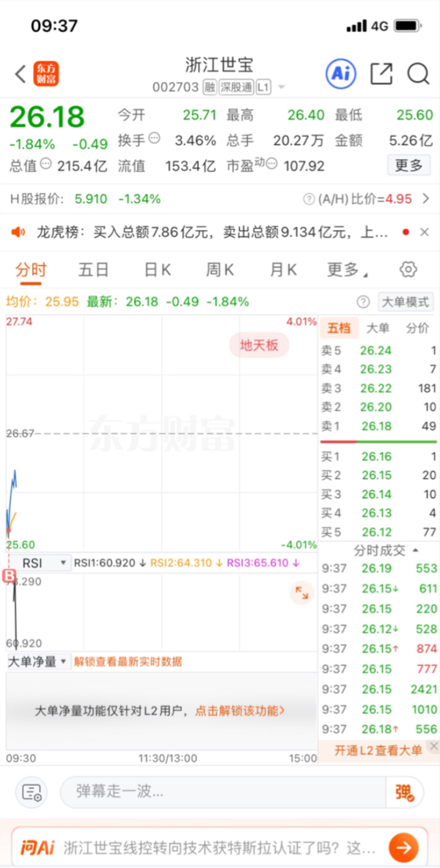Tap the 融 margin tag
440x868 pixels.
point(210,88)
